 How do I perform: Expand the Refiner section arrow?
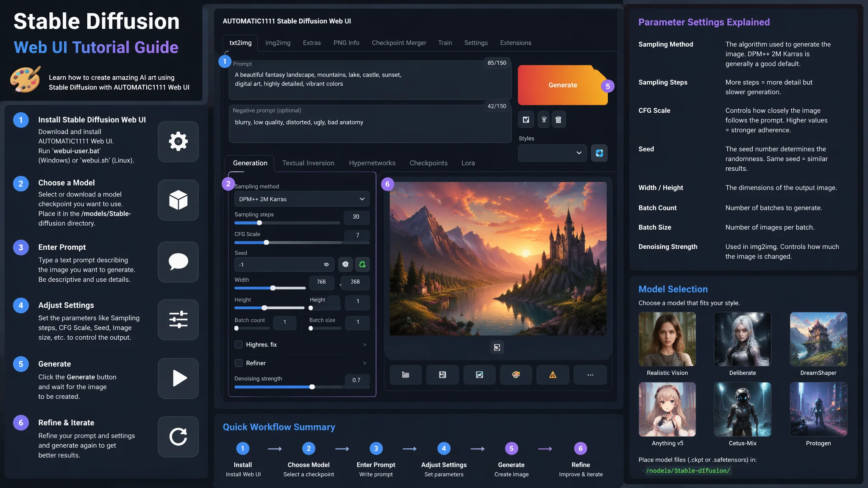click(364, 363)
